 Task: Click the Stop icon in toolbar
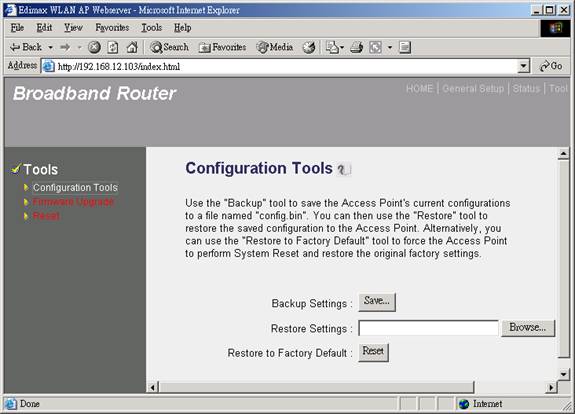[94, 47]
